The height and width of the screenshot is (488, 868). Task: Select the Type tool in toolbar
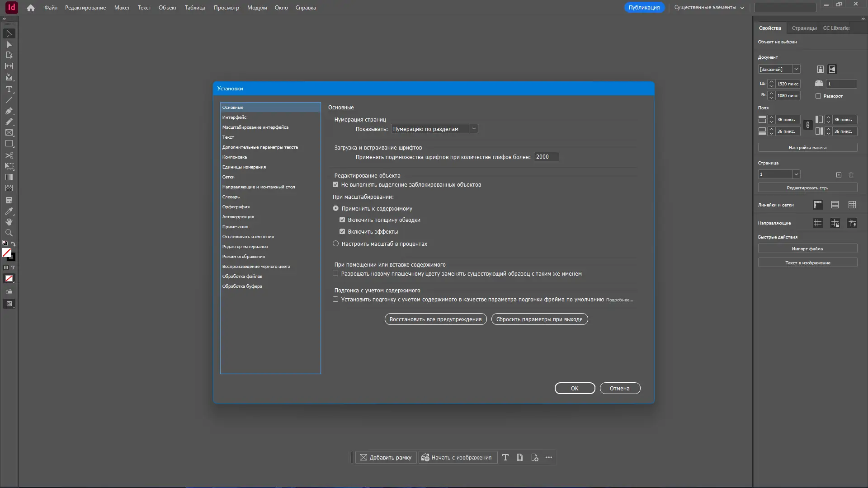(9, 89)
